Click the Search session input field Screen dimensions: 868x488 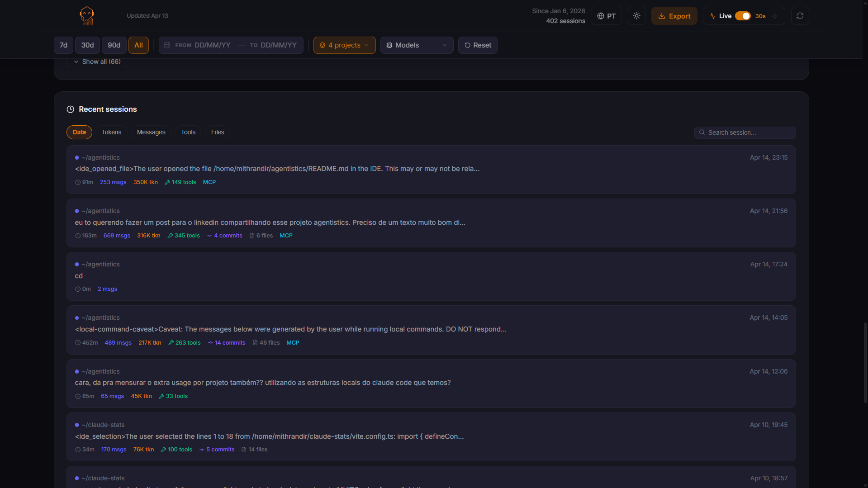pyautogui.click(x=749, y=133)
